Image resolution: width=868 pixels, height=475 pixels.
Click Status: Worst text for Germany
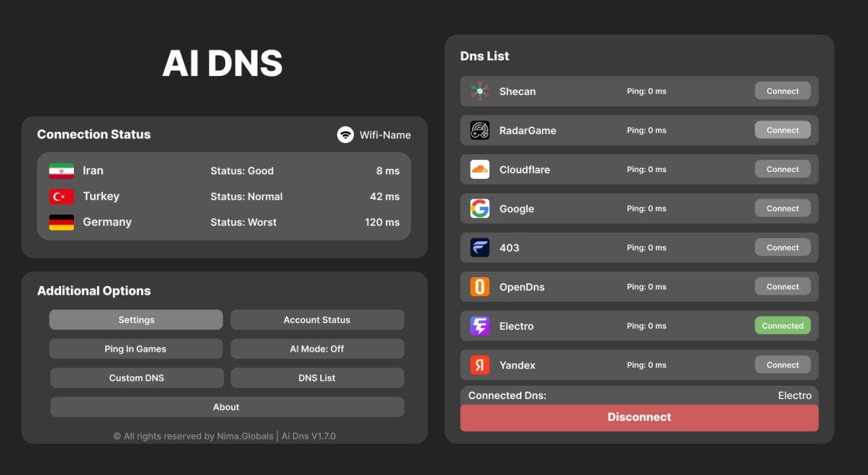tap(243, 222)
